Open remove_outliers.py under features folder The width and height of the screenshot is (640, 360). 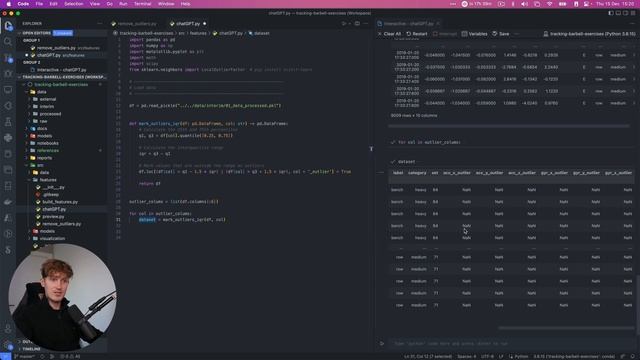pyautogui.click(x=62, y=224)
